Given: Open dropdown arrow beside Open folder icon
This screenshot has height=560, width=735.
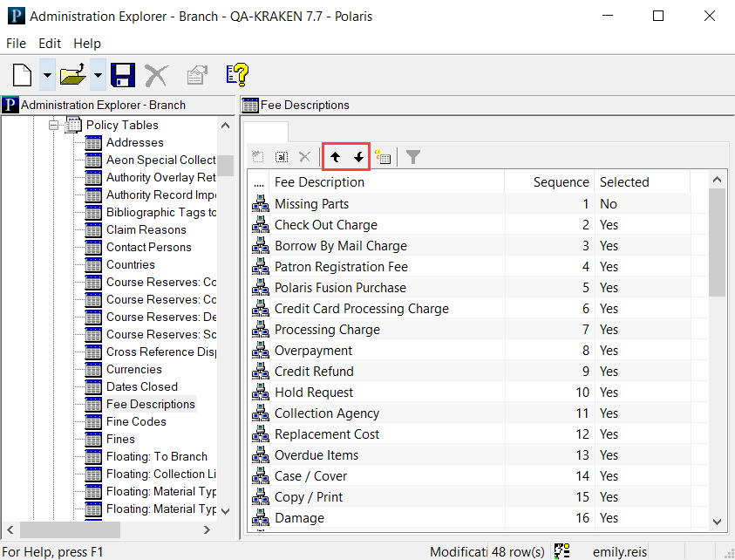Looking at the screenshot, I should (98, 75).
